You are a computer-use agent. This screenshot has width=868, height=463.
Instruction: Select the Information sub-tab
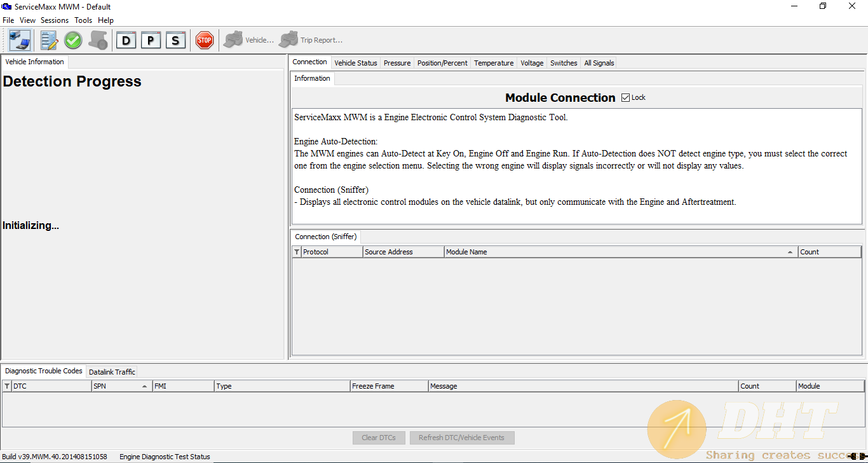click(312, 78)
